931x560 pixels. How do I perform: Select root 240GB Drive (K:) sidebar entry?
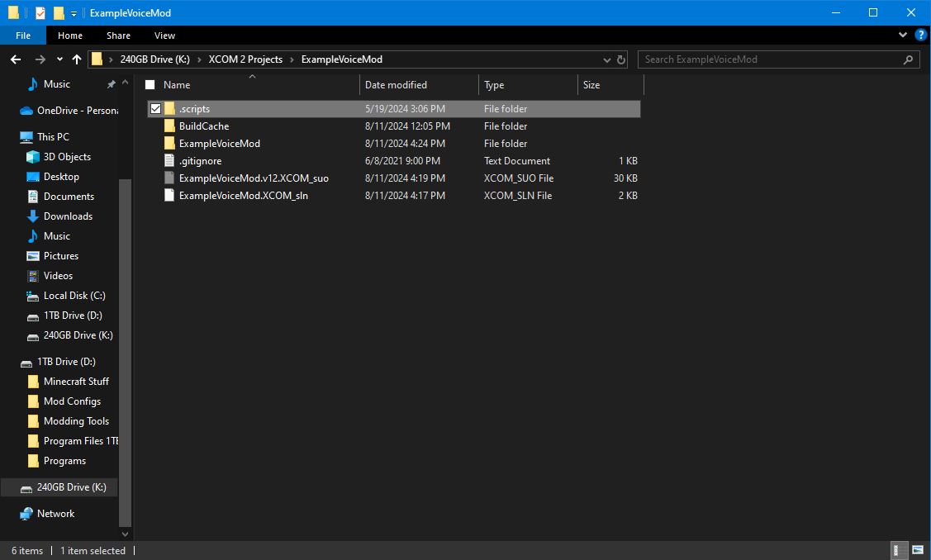click(x=59, y=487)
